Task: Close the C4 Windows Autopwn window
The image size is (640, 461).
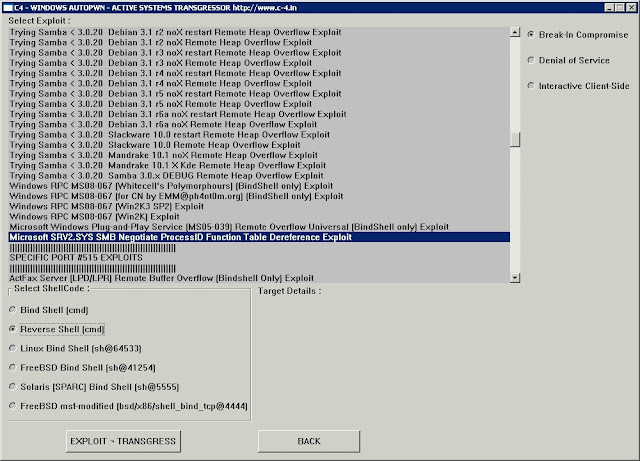Action: click(x=631, y=7)
